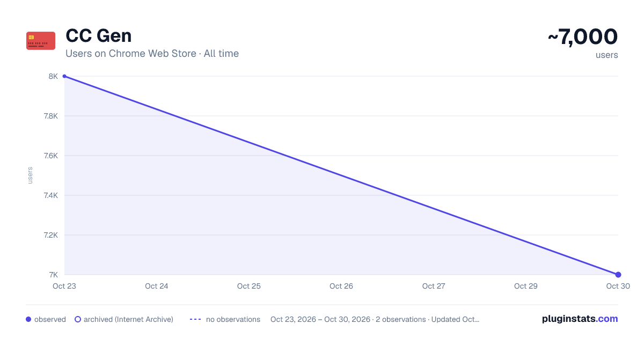Select the Oct 23 data point at 8K
Image resolution: width=644 pixels, height=338 pixels.
[64, 76]
